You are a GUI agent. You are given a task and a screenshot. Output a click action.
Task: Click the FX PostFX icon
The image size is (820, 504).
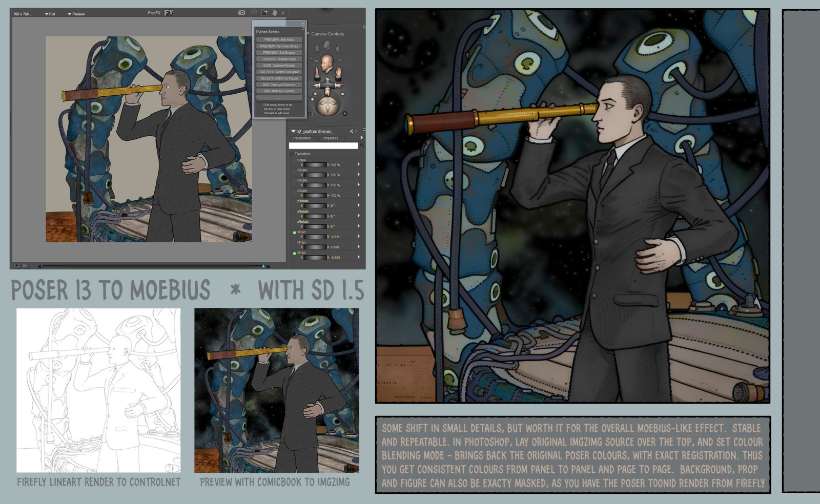pos(169,13)
